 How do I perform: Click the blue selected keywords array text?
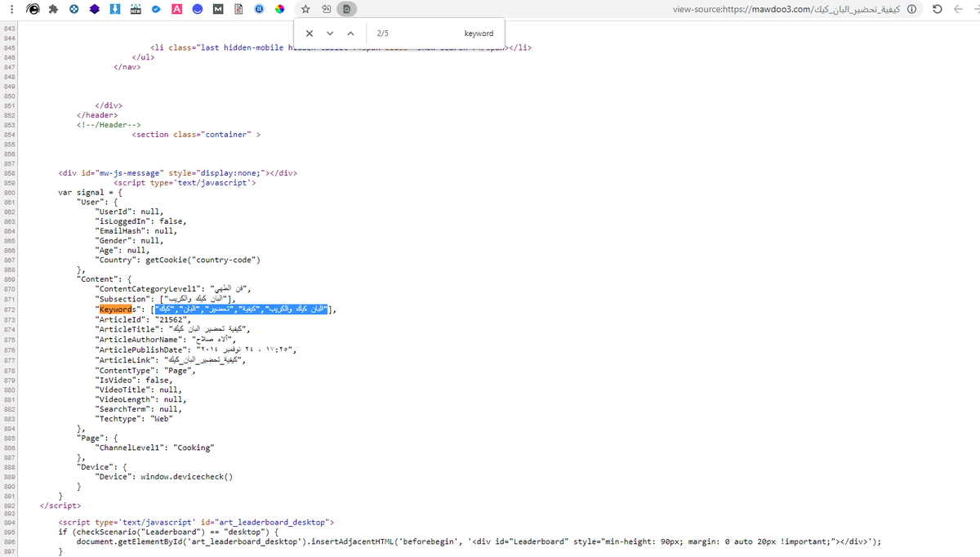click(243, 310)
